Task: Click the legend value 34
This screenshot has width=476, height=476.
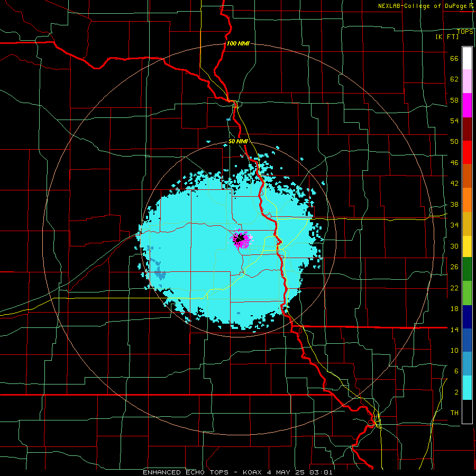Action: tap(454, 225)
